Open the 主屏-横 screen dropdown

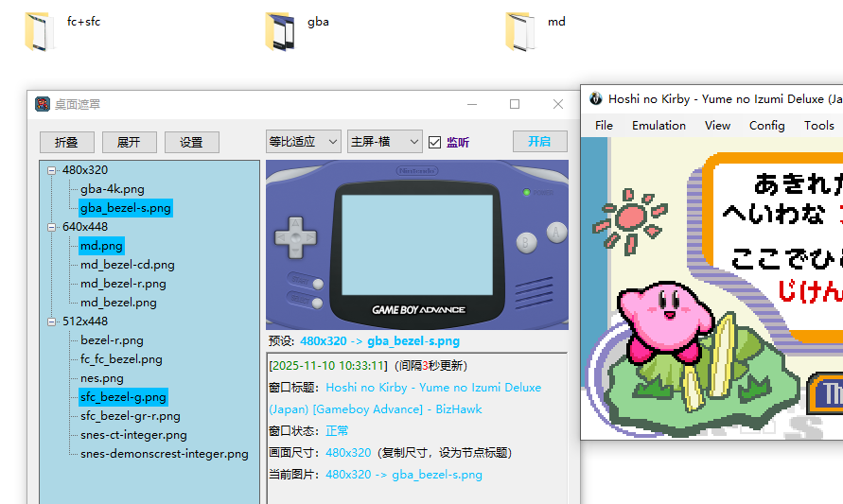point(384,142)
